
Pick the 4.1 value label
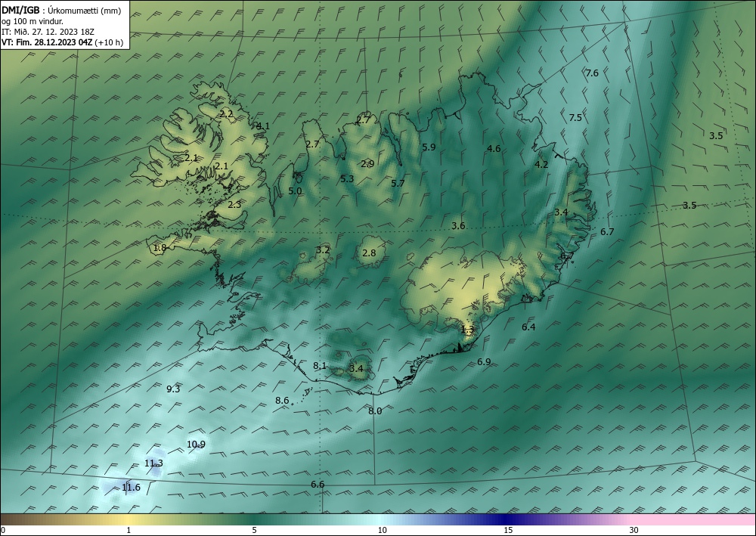[263, 125]
